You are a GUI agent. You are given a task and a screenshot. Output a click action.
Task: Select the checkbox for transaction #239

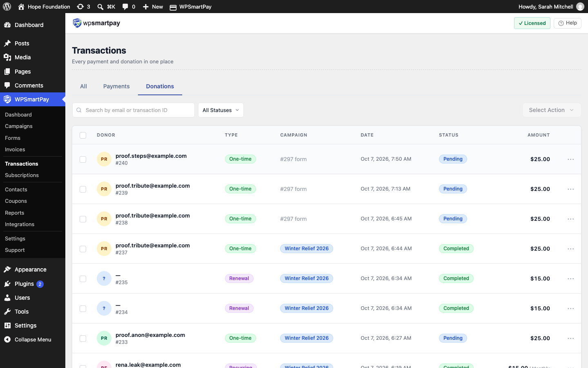pyautogui.click(x=83, y=189)
